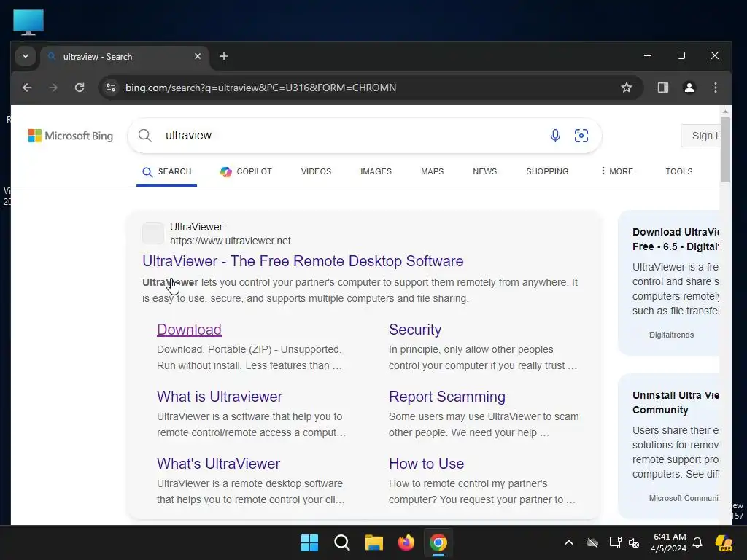Switch to the MAPS tab
Screen dimensions: 747x560
(432, 171)
